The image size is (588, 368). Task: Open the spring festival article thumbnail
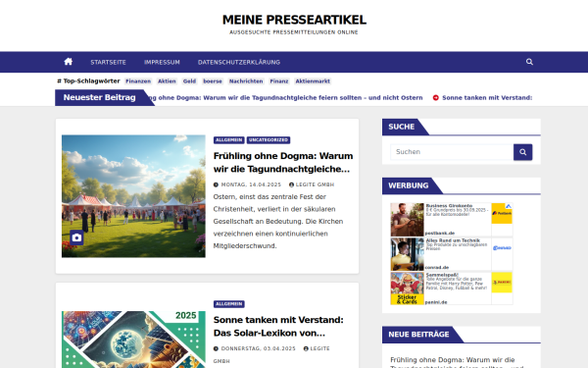tap(133, 196)
